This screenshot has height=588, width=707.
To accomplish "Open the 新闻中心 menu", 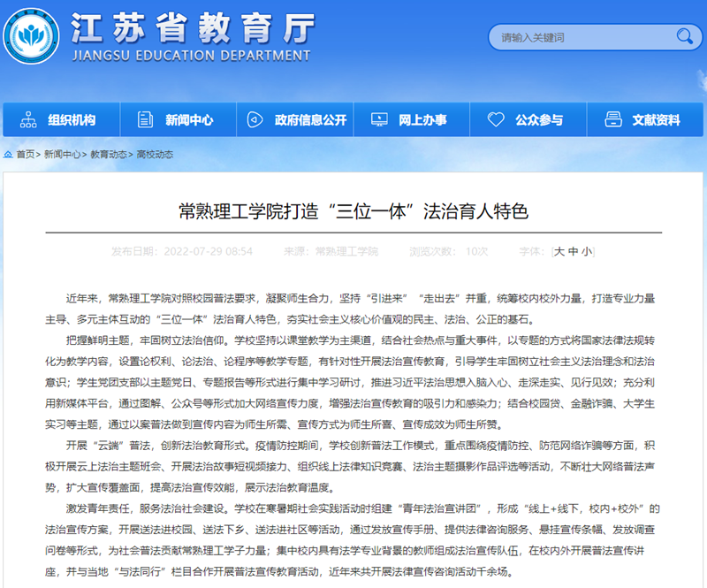I will (x=179, y=119).
